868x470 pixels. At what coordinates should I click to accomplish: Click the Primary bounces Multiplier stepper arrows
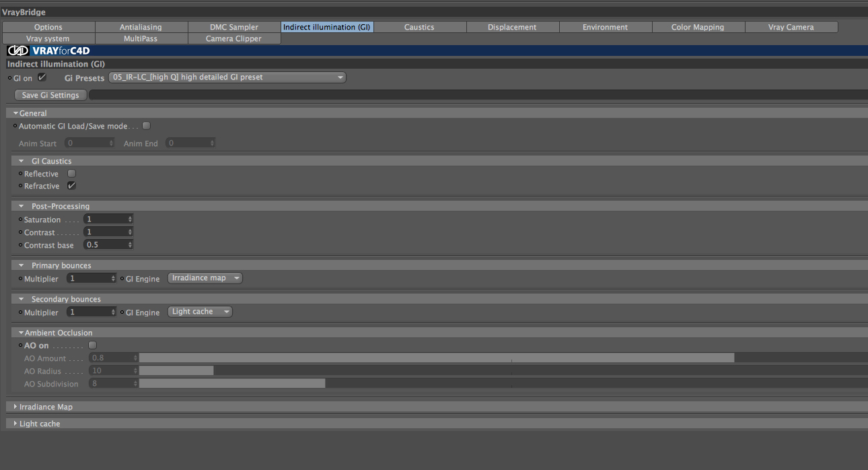[114, 278]
